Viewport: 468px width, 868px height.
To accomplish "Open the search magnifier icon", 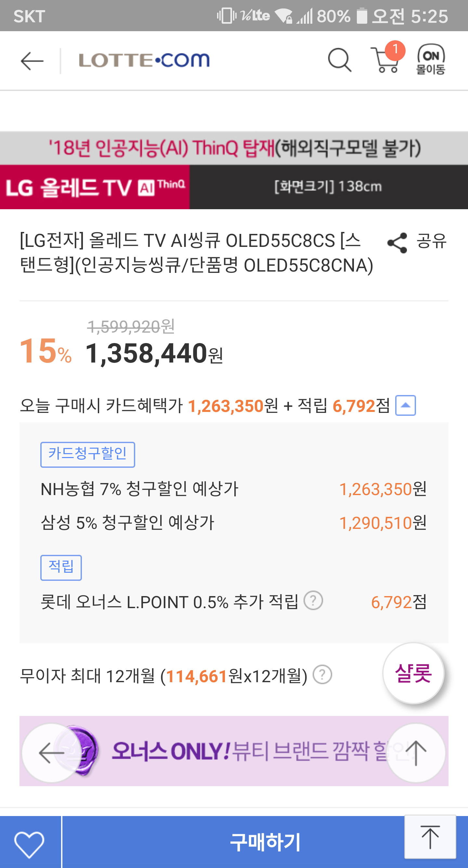I will coord(340,60).
